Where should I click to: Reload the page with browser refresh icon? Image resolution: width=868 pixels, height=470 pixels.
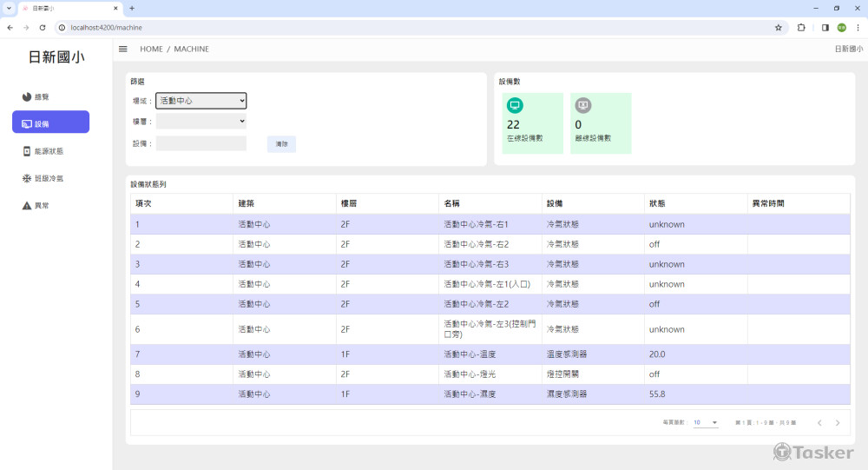42,28
